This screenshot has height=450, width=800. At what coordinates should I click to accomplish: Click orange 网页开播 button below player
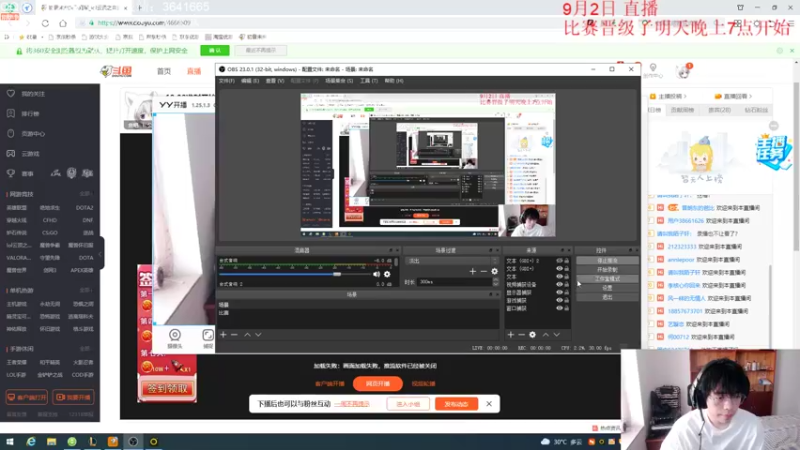click(x=378, y=384)
